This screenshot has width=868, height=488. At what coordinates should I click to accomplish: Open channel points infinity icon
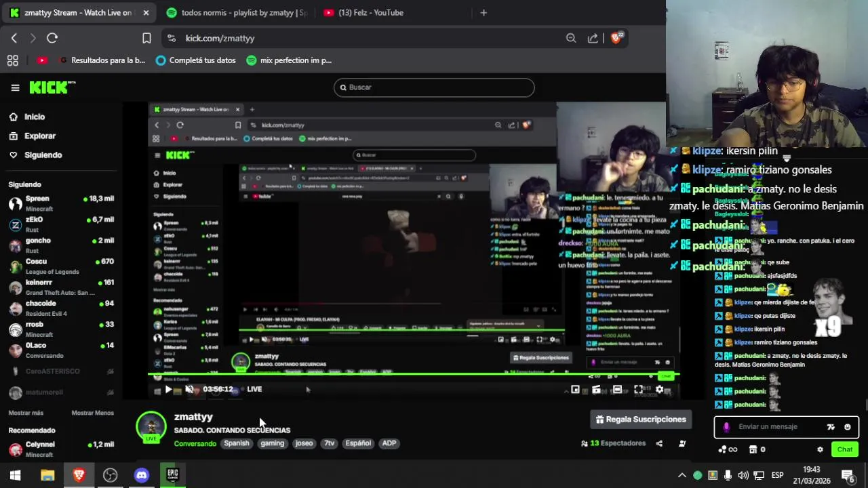click(x=728, y=449)
